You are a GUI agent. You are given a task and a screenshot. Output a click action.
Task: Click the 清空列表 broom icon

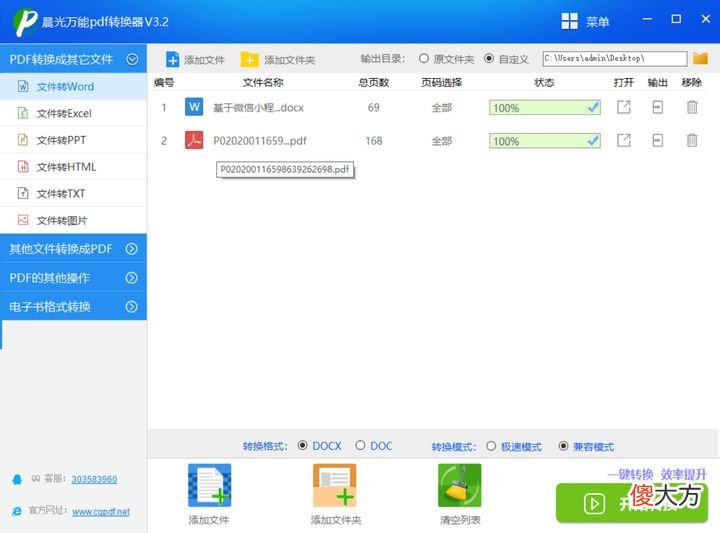pyautogui.click(x=460, y=485)
